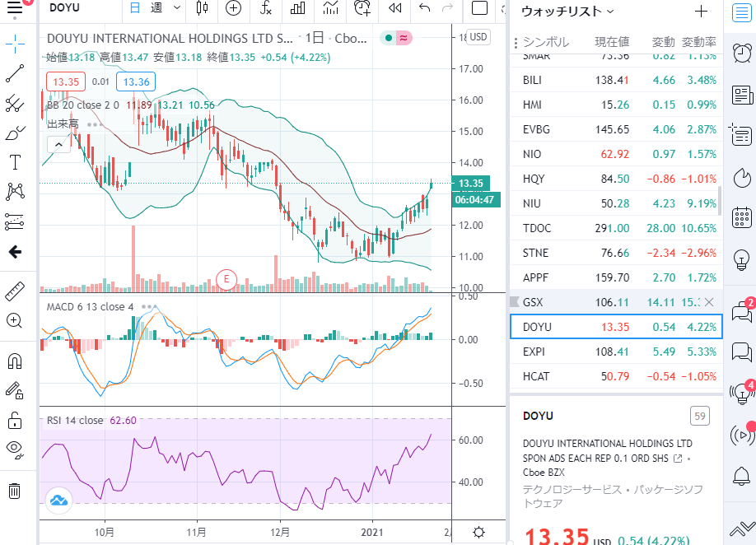Select the ruler measure tool
Image resolution: width=756 pixels, height=545 pixels.
coord(15,291)
